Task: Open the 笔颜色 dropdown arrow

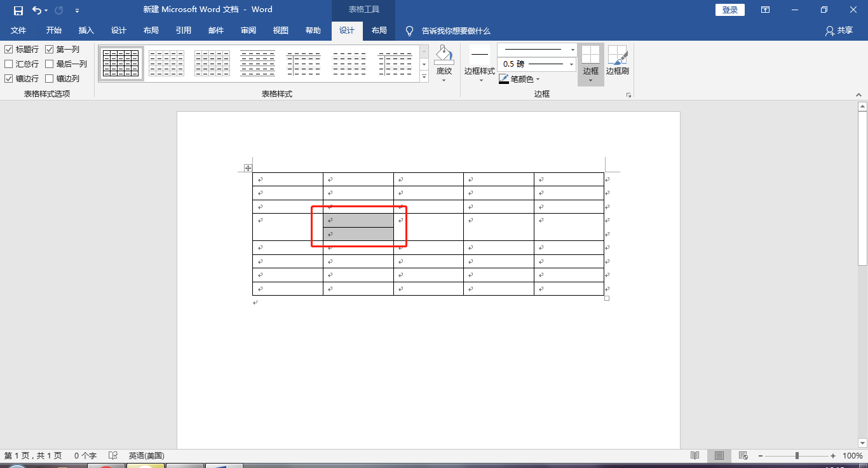Action: (538, 79)
